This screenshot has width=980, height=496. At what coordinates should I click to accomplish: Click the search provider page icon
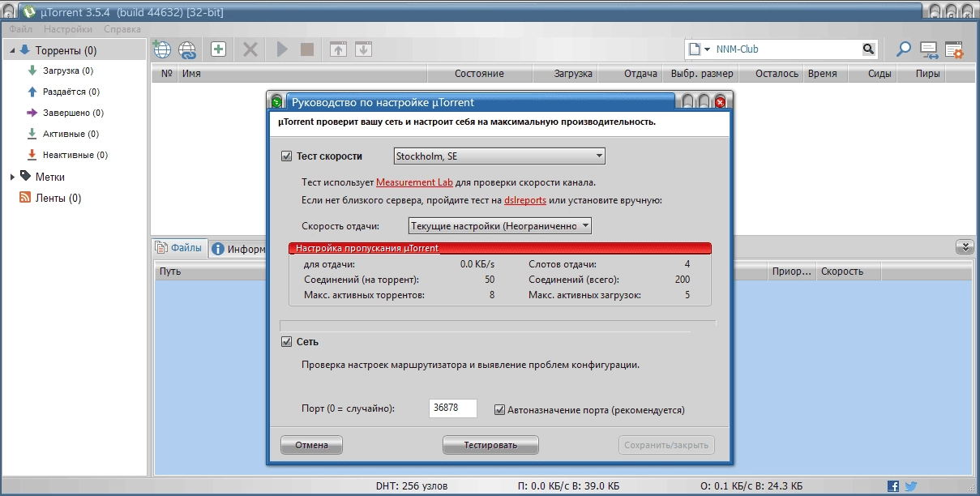[x=694, y=49]
